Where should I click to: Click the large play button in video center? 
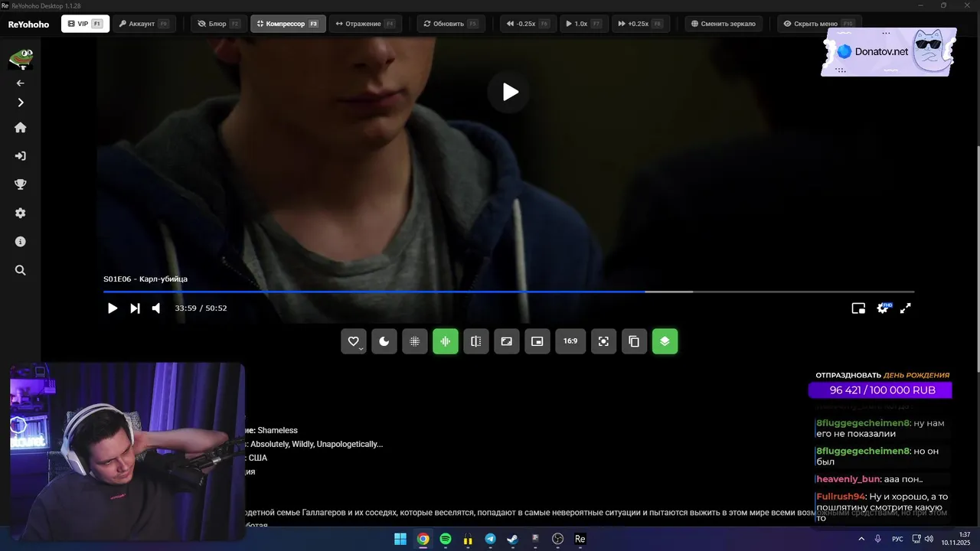[510, 92]
